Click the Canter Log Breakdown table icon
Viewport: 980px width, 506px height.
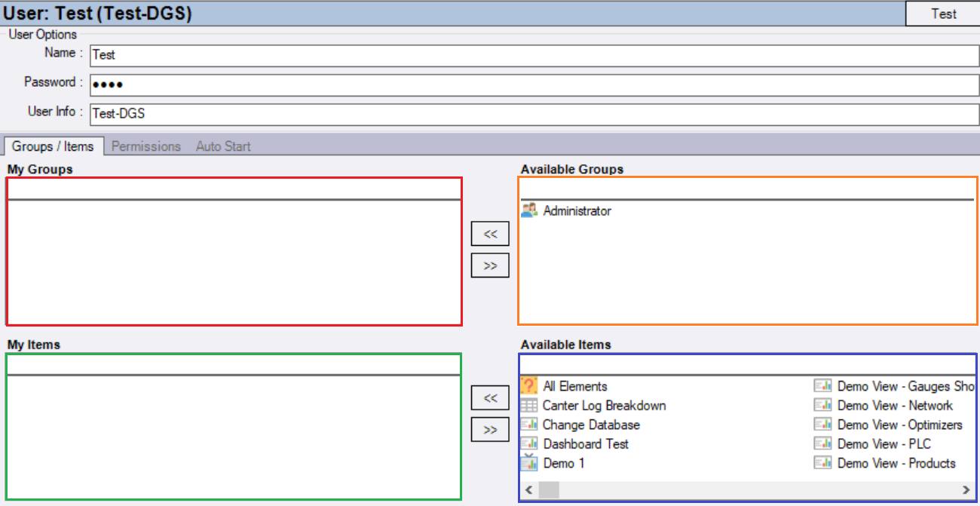(x=529, y=405)
